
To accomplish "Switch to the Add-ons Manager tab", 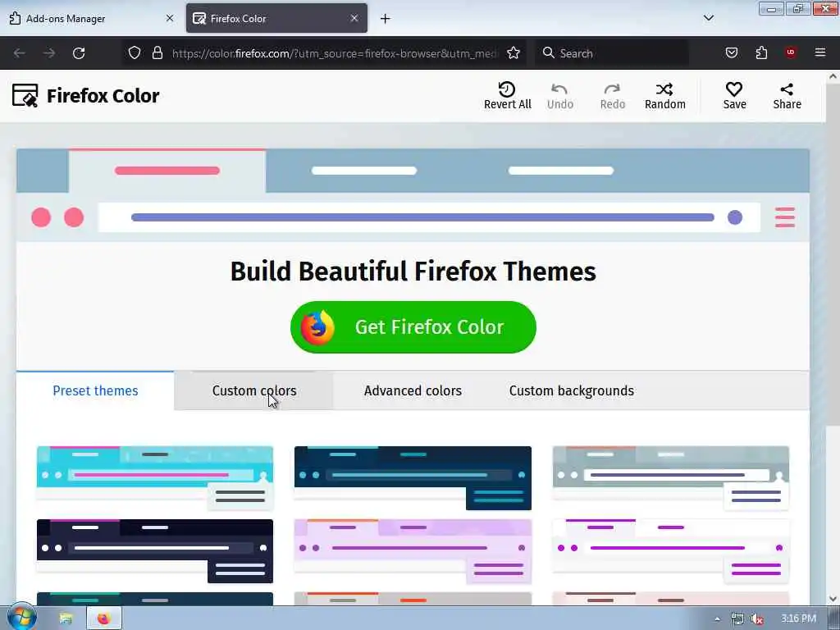I will [92, 19].
